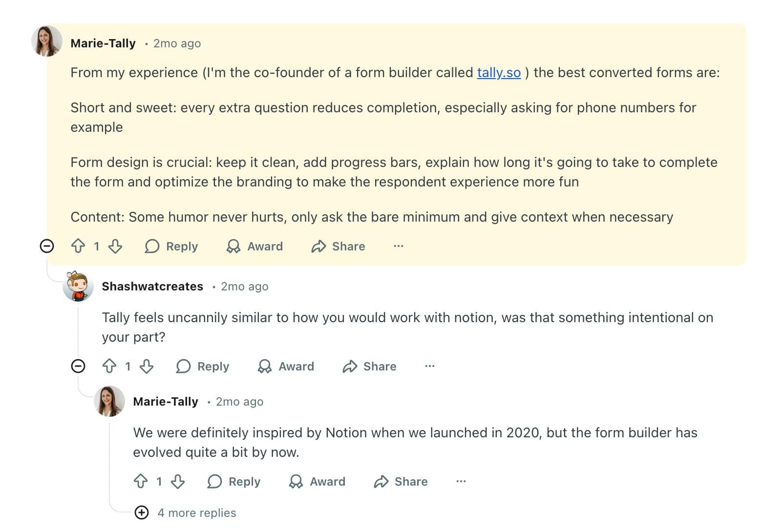This screenshot has width=762, height=532.
Task: Upvote Marie-Tally's Notion reply
Action: (x=141, y=482)
